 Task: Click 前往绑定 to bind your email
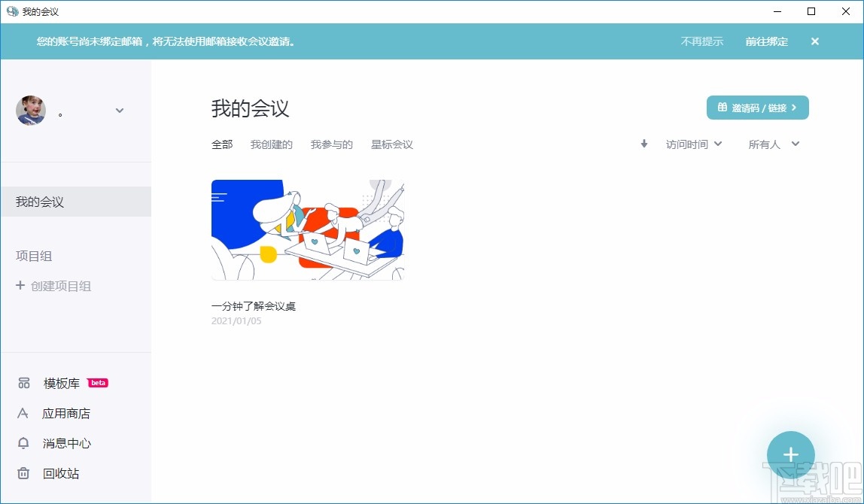click(766, 41)
